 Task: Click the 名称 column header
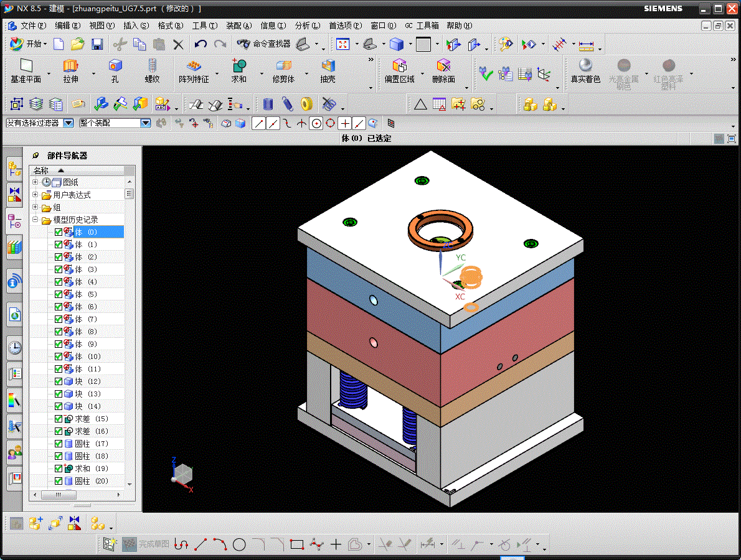tap(41, 170)
